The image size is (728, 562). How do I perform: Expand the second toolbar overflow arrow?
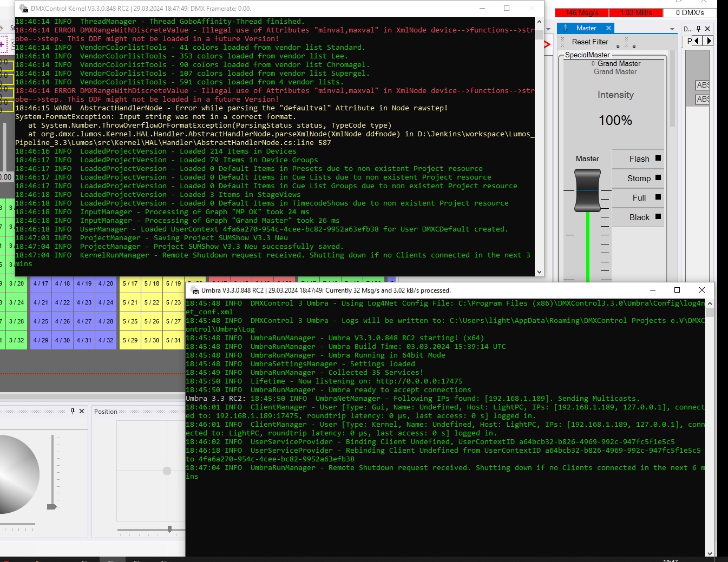pyautogui.click(x=634, y=47)
